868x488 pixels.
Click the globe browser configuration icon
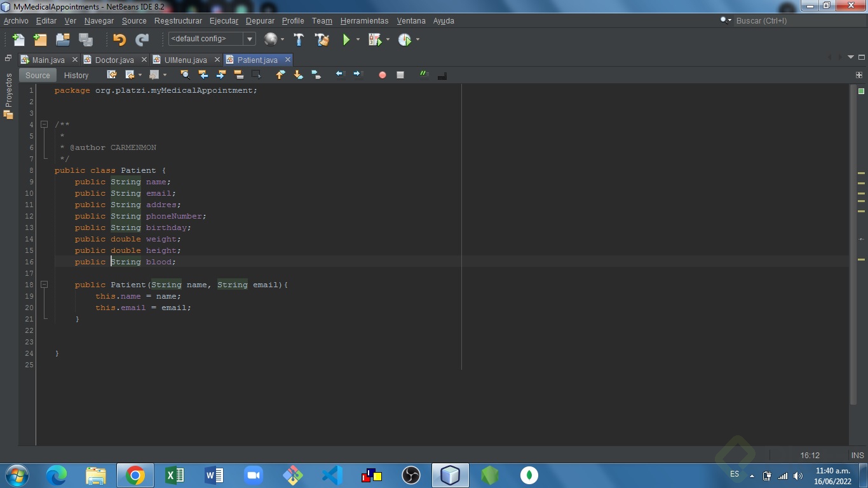[271, 39]
